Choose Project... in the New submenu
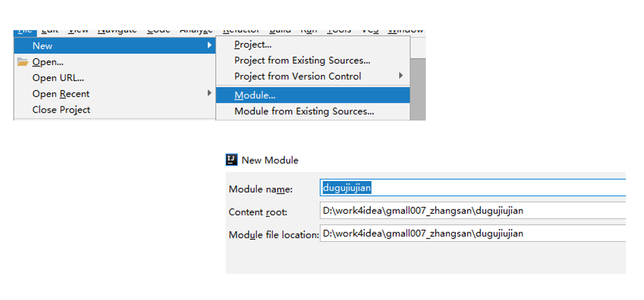The width and height of the screenshot is (644, 300). (253, 45)
